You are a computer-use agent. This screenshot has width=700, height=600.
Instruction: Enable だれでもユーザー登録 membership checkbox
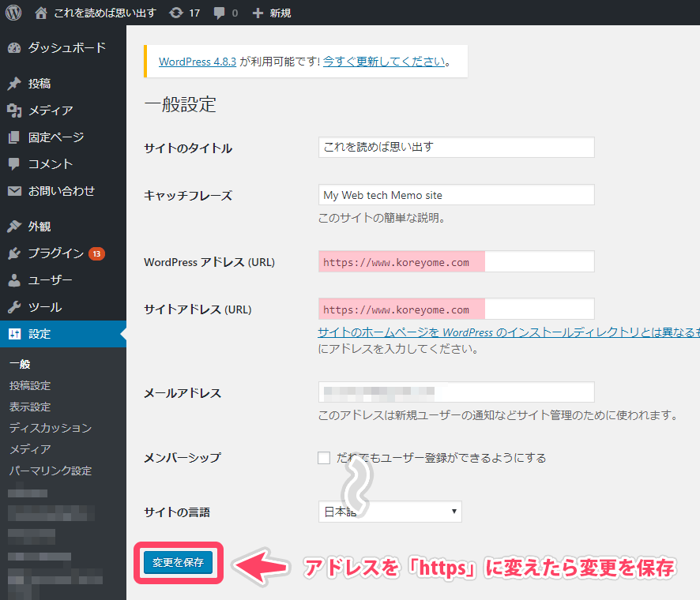324,458
